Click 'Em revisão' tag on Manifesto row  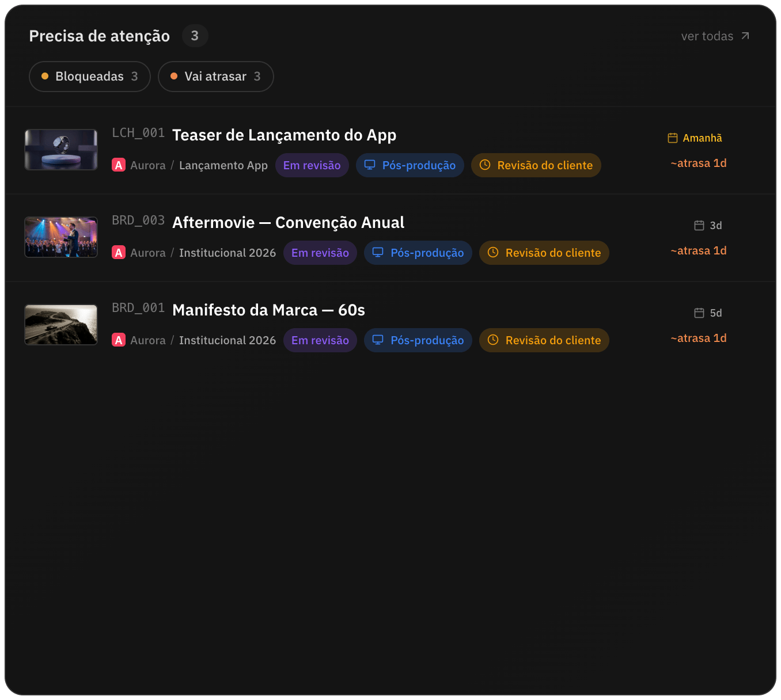320,340
